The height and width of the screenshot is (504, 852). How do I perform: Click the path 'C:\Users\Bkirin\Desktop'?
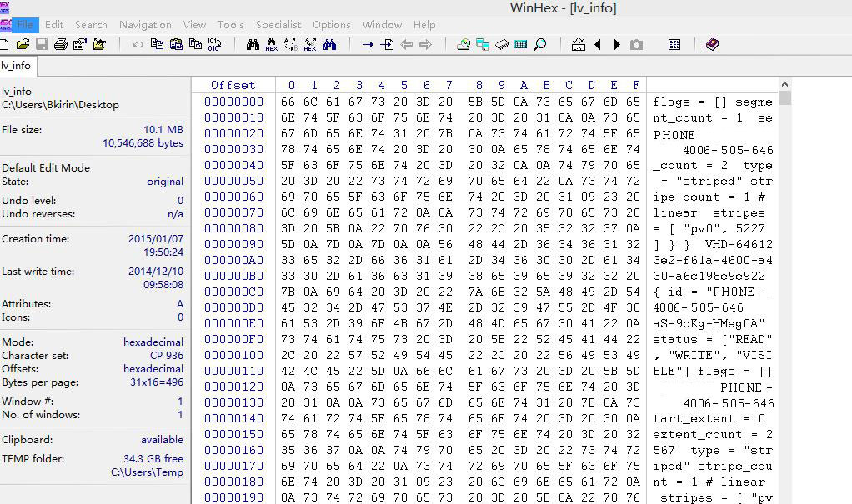click(60, 105)
